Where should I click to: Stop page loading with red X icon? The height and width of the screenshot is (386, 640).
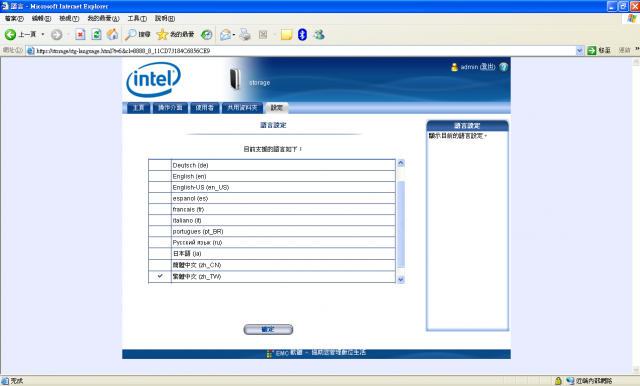tap(80, 35)
